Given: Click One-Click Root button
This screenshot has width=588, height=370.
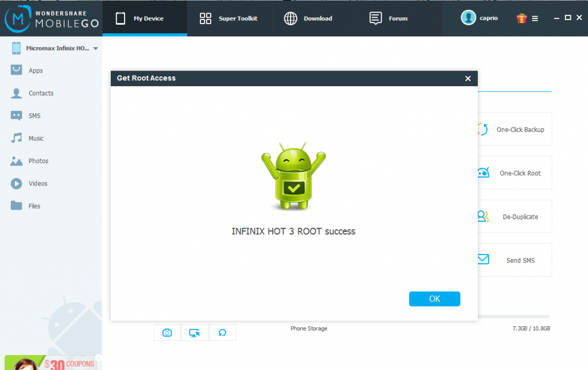Looking at the screenshot, I should tap(514, 173).
